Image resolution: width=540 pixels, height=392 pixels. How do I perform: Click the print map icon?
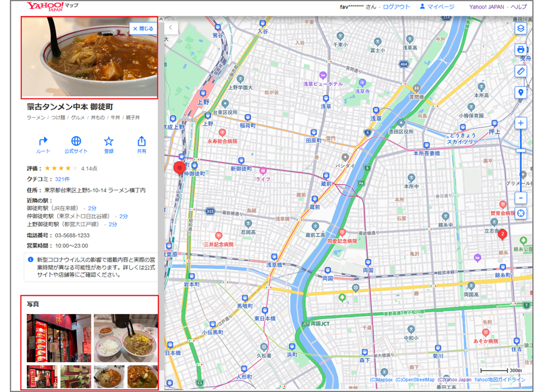[x=520, y=49]
